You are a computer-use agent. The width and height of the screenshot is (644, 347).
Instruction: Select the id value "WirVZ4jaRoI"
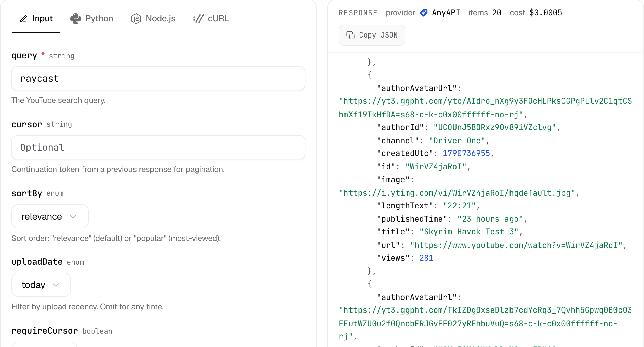coord(436,167)
